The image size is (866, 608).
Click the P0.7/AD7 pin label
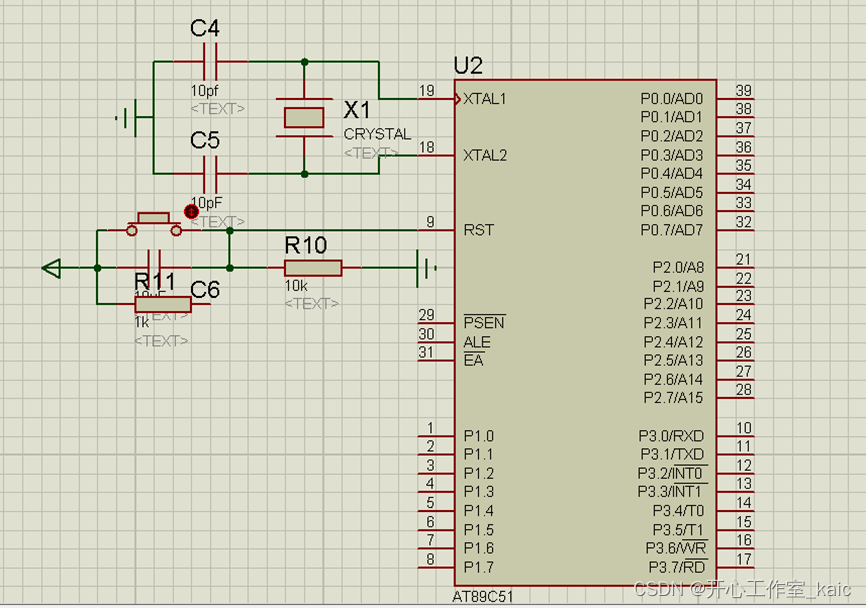(x=672, y=230)
